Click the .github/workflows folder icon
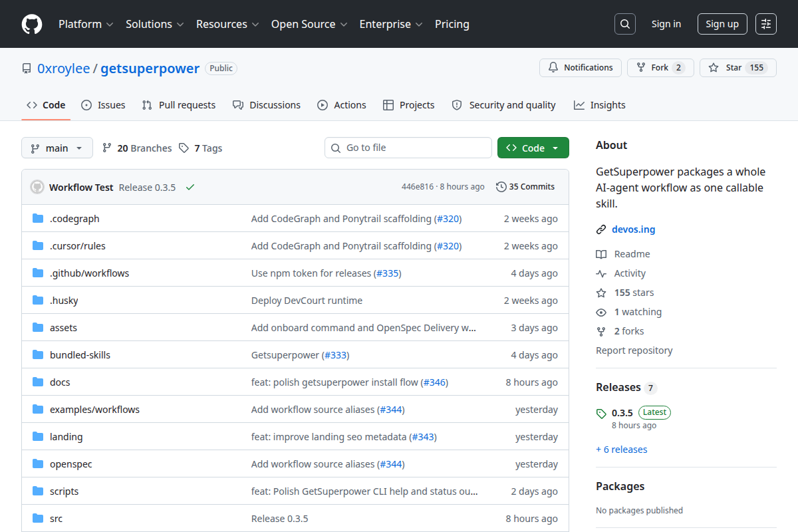The image size is (798, 532). coord(38,273)
